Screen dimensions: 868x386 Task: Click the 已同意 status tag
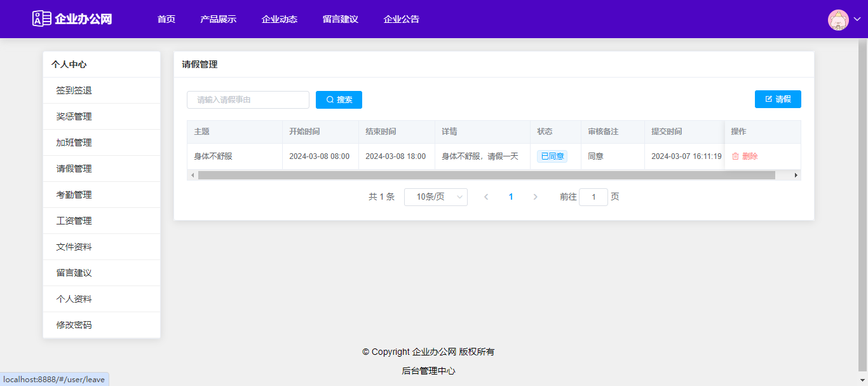[552, 156]
